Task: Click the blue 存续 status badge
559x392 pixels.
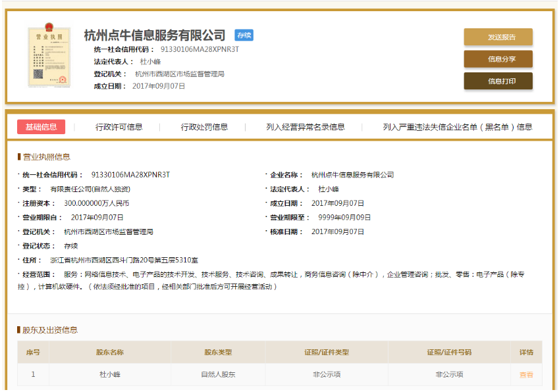Action: [244, 36]
